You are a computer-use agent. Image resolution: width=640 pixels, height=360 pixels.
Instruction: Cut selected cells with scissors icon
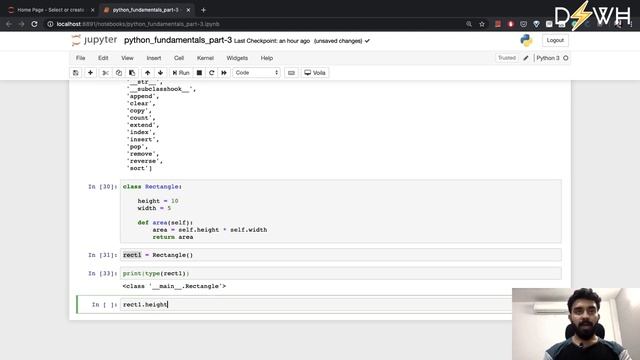(105, 73)
